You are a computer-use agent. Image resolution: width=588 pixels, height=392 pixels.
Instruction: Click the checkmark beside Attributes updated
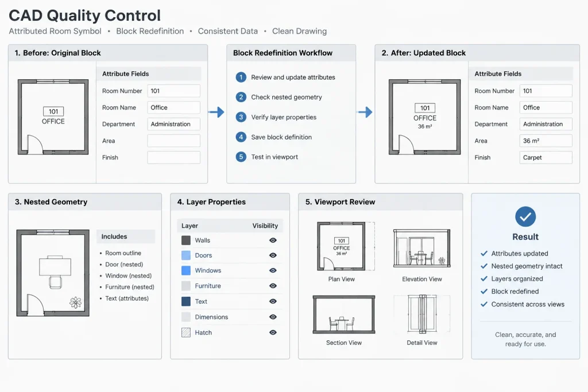point(483,253)
